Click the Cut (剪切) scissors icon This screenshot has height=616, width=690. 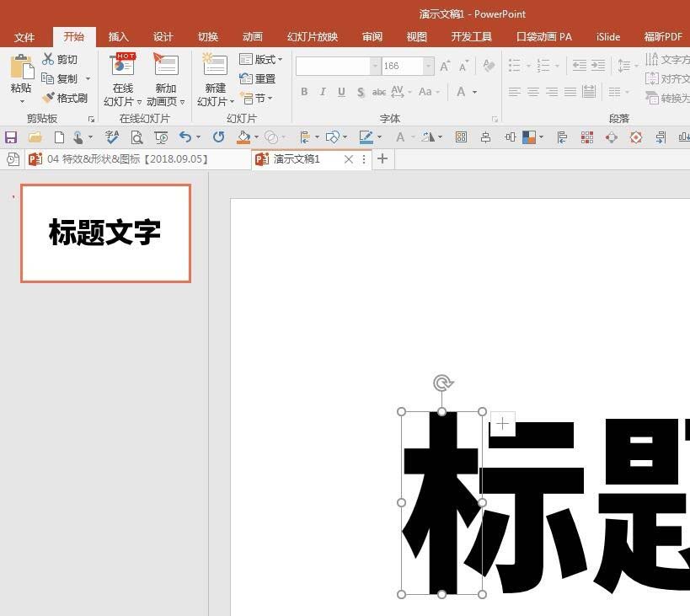pos(48,59)
